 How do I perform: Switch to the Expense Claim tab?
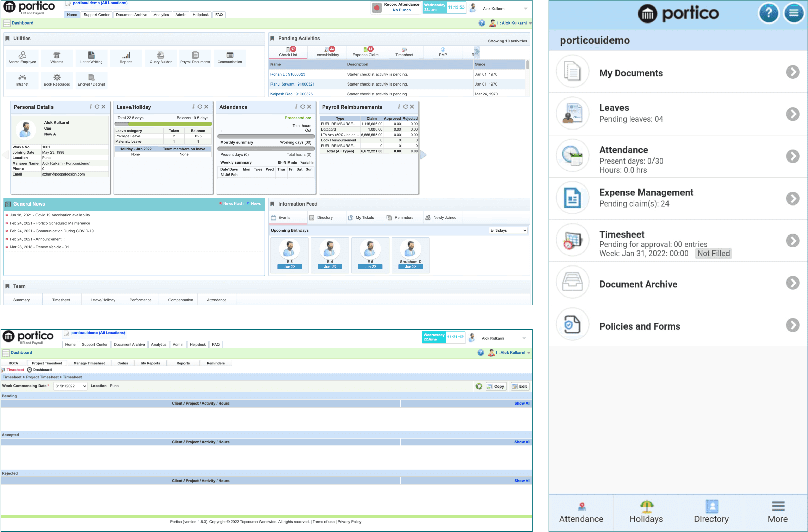(x=365, y=52)
